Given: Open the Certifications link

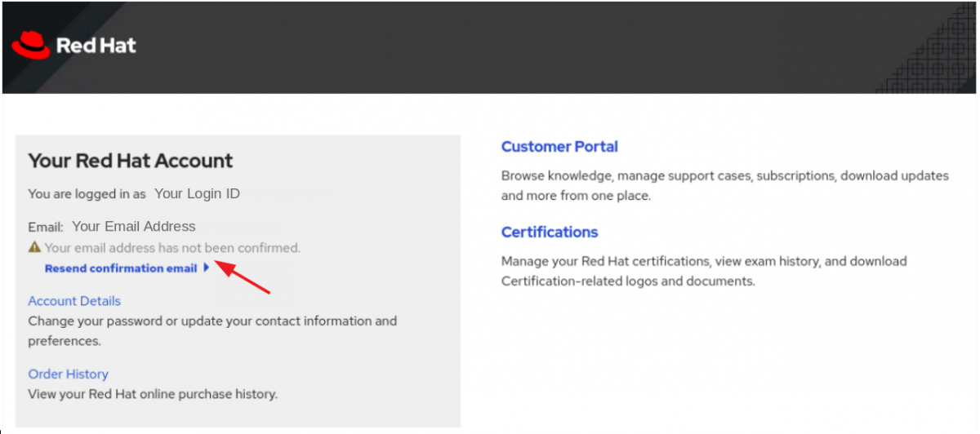Looking at the screenshot, I should click(x=550, y=232).
